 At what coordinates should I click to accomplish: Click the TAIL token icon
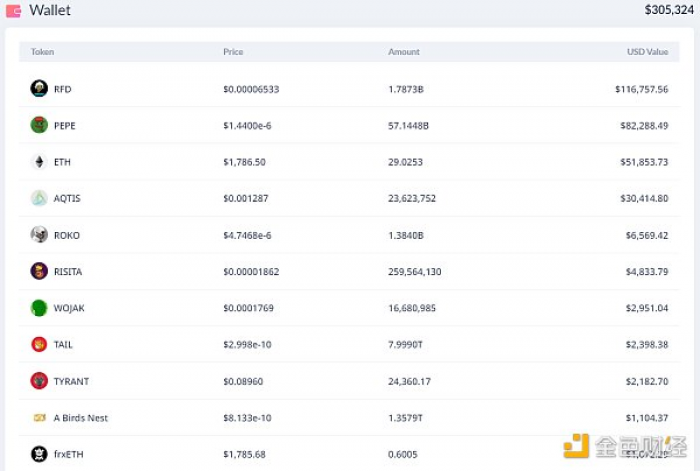coord(39,344)
